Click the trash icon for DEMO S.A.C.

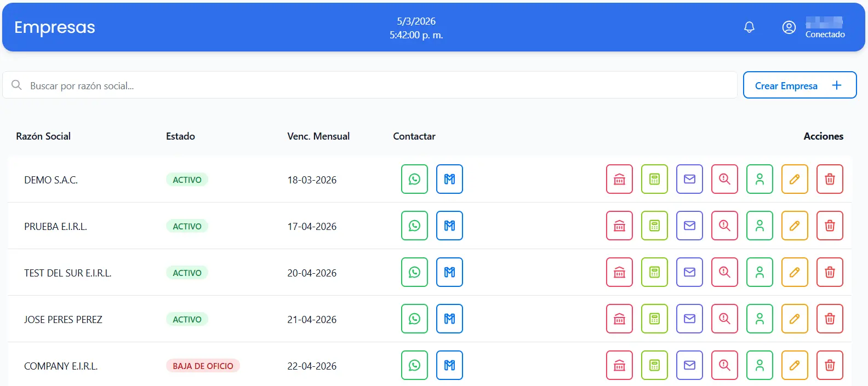(830, 179)
